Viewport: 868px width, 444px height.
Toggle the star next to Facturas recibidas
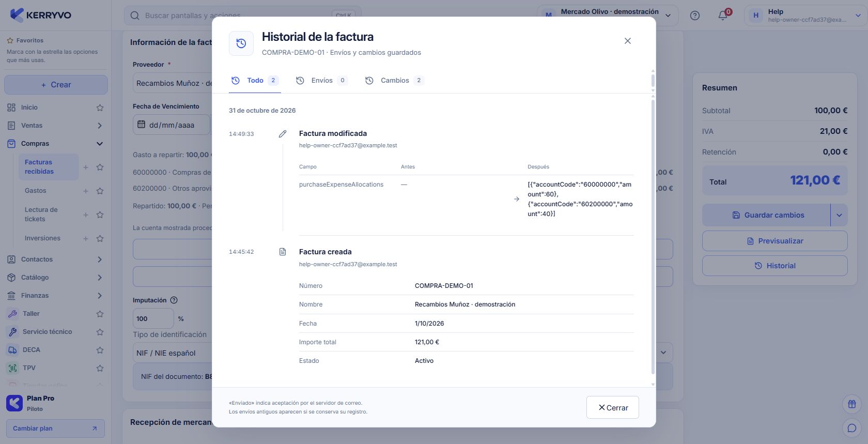[100, 167]
